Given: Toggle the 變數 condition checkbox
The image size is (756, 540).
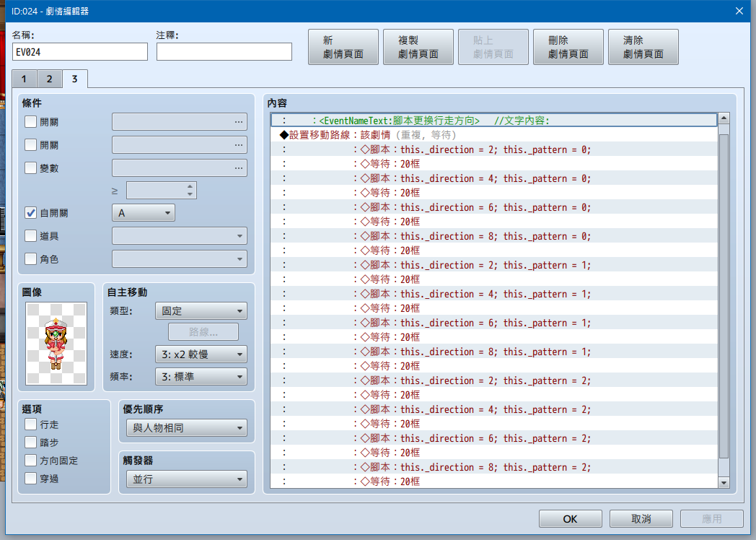Looking at the screenshot, I should [30, 167].
